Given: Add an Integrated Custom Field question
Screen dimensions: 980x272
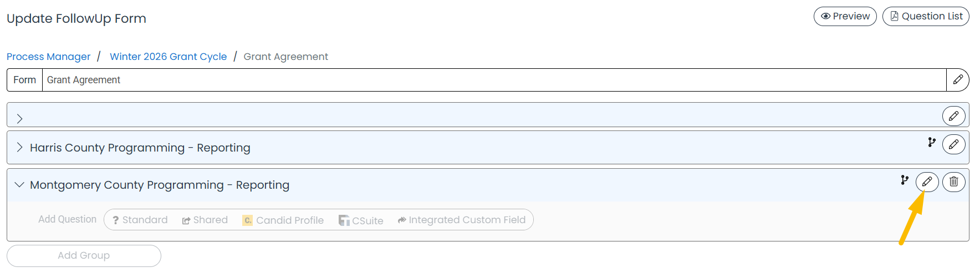Looking at the screenshot, I should point(462,220).
